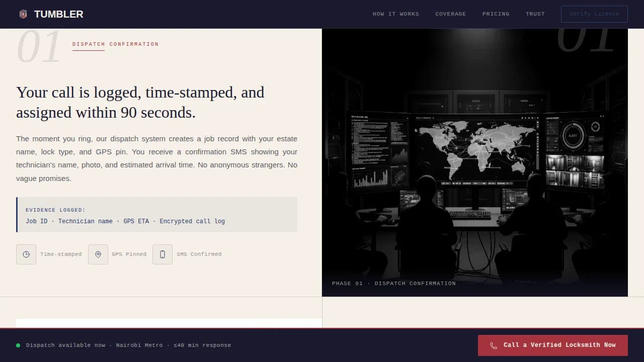Click the Verify Licence button
The height and width of the screenshot is (362, 644).
pos(594,14)
